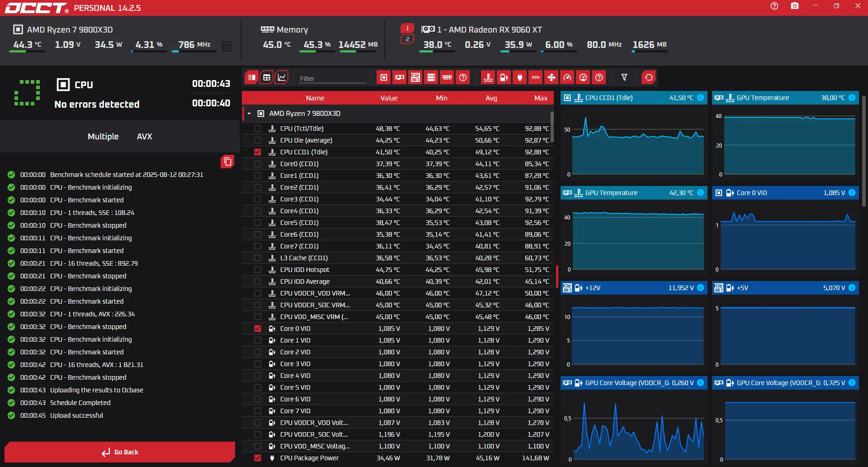Select GPU 2 in the GPU selector

coord(407,39)
